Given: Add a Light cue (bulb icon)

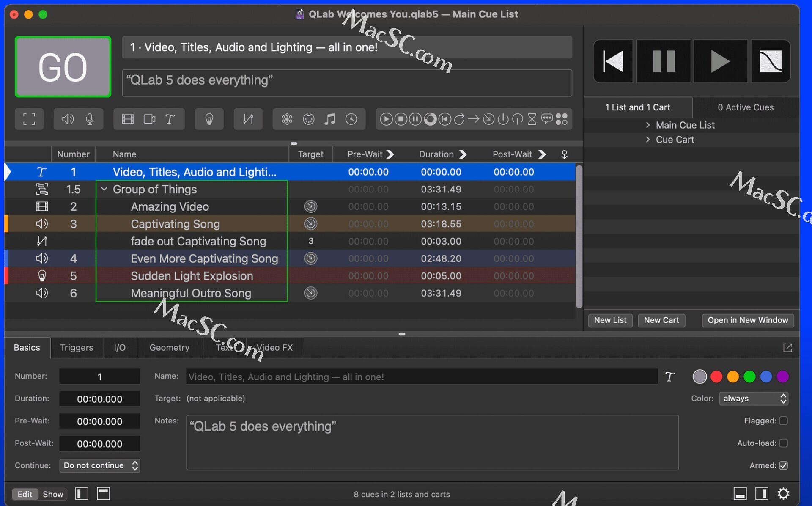Looking at the screenshot, I should point(209,119).
